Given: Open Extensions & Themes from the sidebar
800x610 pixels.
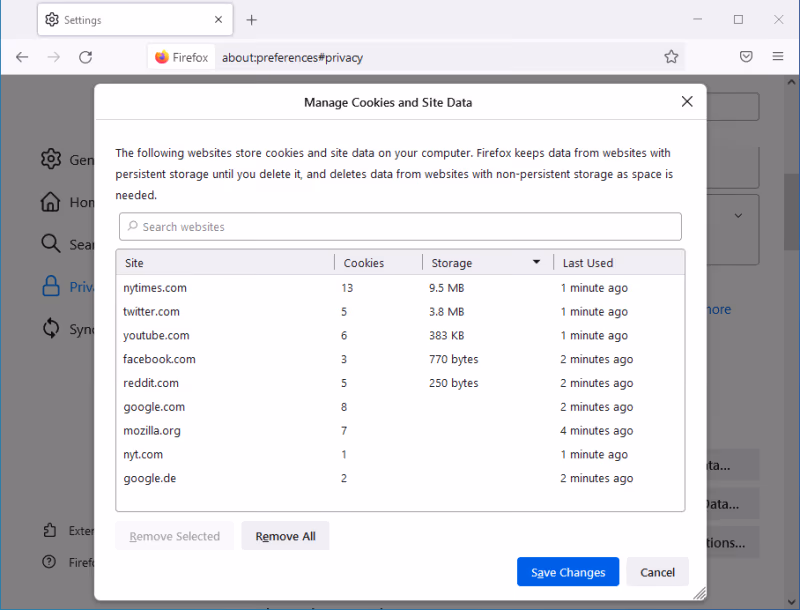Looking at the screenshot, I should point(51,530).
